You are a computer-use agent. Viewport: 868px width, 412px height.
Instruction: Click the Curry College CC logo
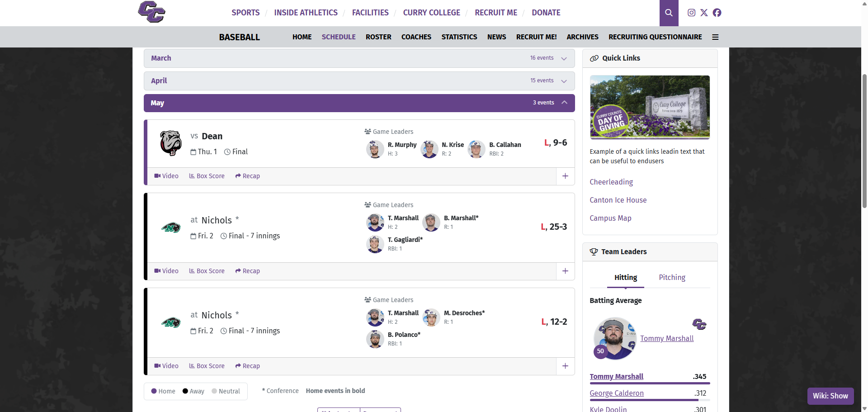pos(151,12)
